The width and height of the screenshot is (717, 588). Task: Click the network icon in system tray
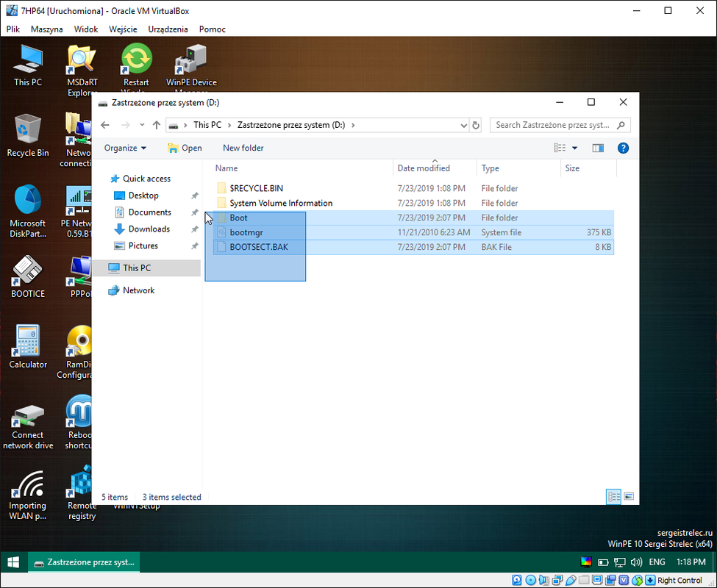coord(620,562)
